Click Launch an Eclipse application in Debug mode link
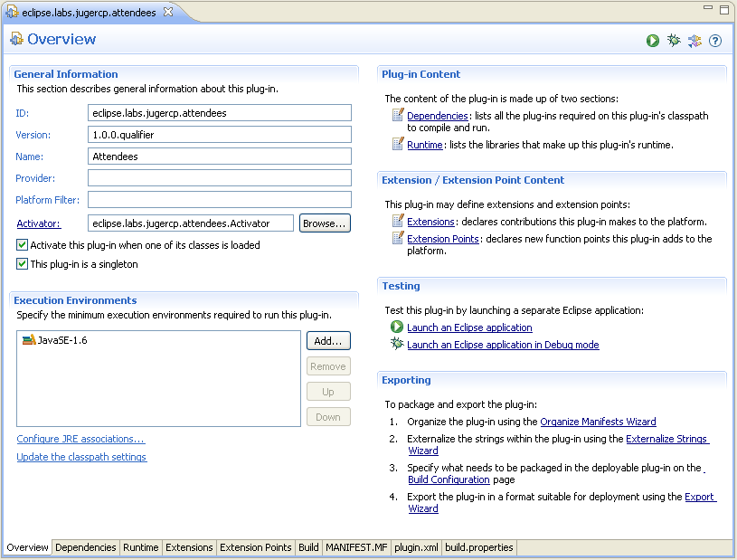This screenshot has width=737, height=560. [x=503, y=345]
